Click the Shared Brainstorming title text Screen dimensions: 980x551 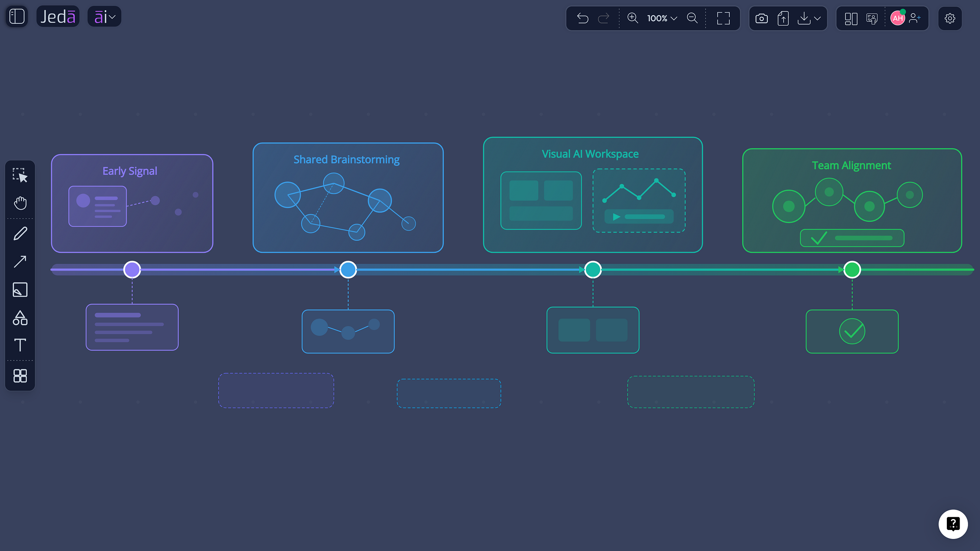click(x=346, y=160)
